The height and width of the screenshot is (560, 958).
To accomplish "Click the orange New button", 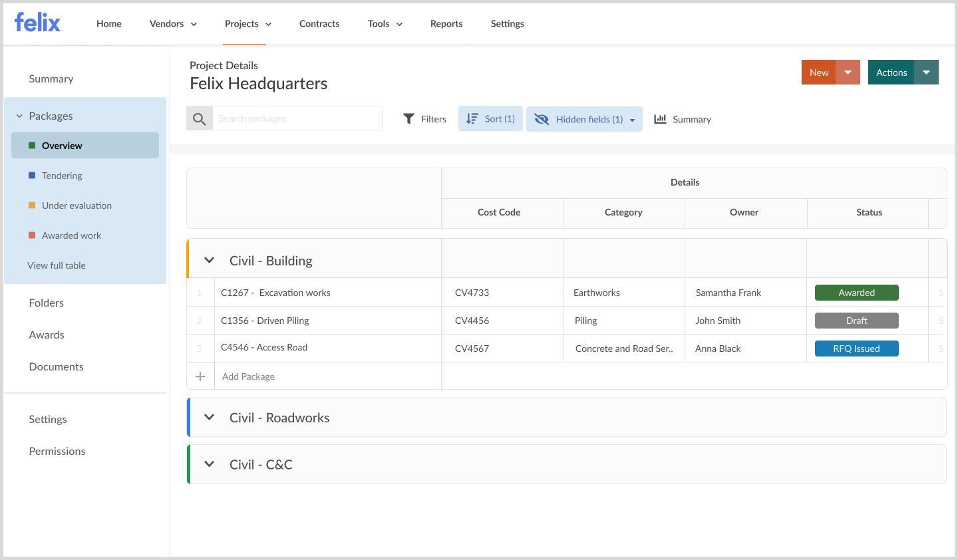I will pyautogui.click(x=819, y=72).
